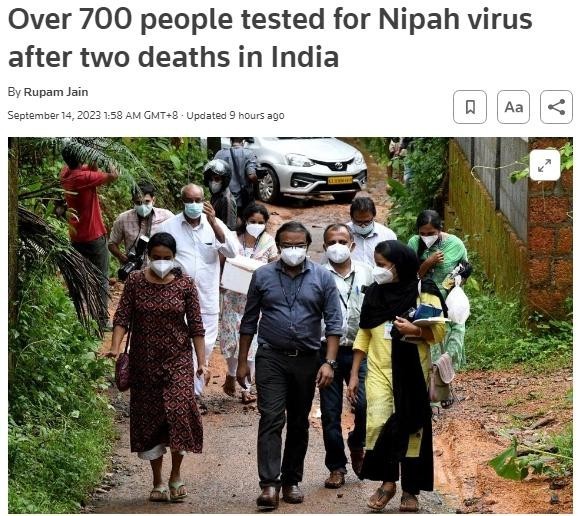580x516 pixels.
Task: Click the Nipah virus headline text
Action: coord(270,38)
